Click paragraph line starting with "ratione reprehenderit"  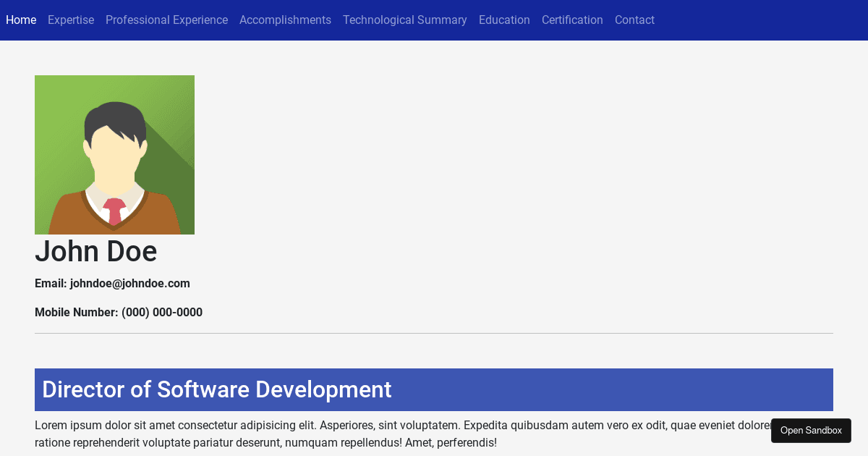click(265, 442)
